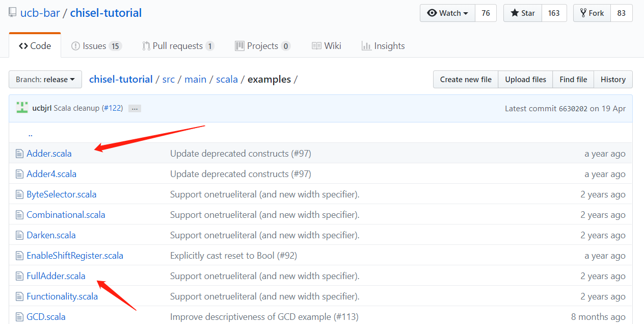Go up to the parent directory (..)
Image resolution: width=644 pixels, height=324 pixels.
click(x=31, y=134)
